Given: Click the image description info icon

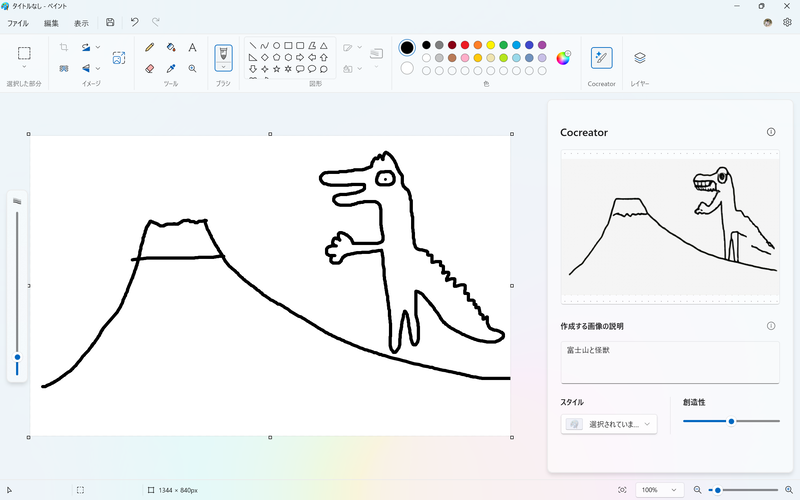Looking at the screenshot, I should pyautogui.click(x=771, y=326).
